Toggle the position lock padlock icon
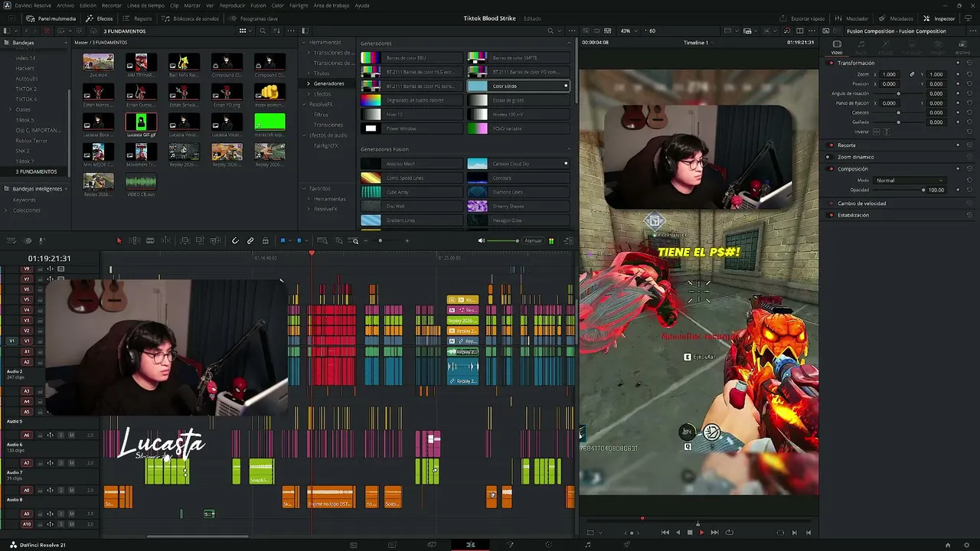This screenshot has width=980, height=551. pyautogui.click(x=266, y=241)
